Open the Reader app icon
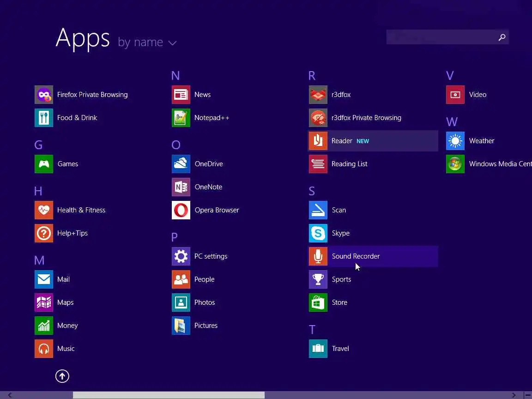The image size is (532, 399). (318, 141)
